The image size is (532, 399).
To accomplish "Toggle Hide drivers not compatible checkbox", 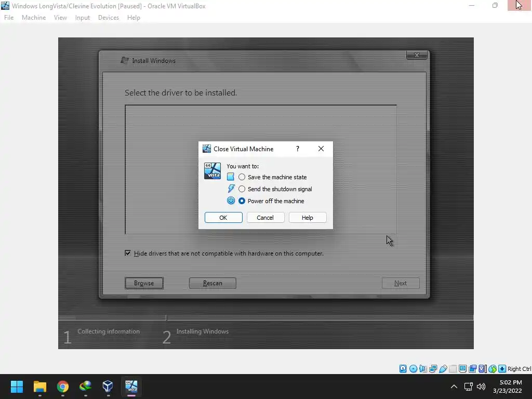I will [x=128, y=253].
